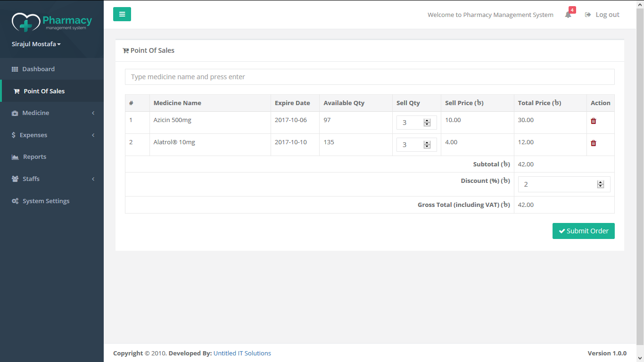Expand the Staffs submenu chevron
This screenshot has height=362, width=644.
click(93, 179)
